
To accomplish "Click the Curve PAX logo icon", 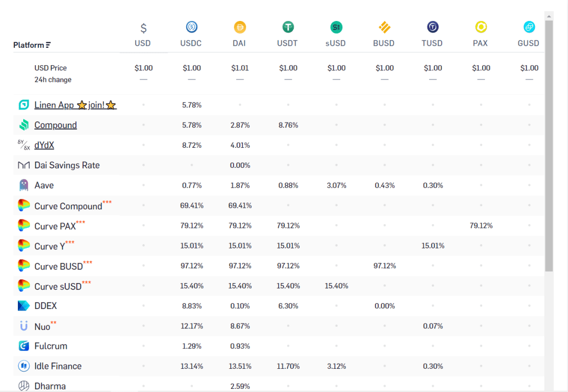I will (x=24, y=225).
